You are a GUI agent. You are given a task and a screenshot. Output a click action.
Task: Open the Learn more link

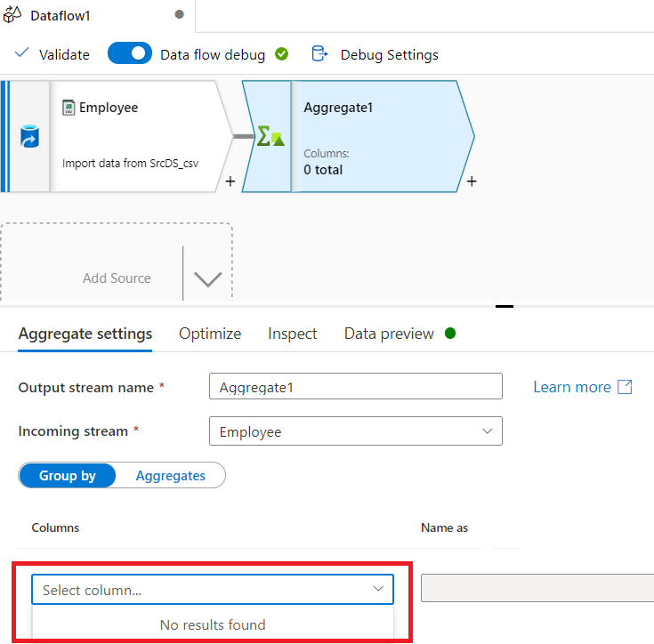[x=572, y=387]
